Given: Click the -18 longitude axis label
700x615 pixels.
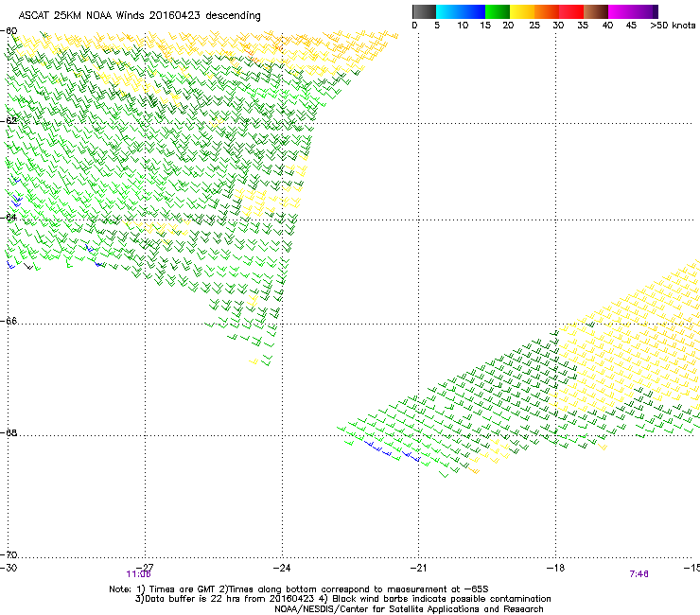Looking at the screenshot, I should click(556, 568).
